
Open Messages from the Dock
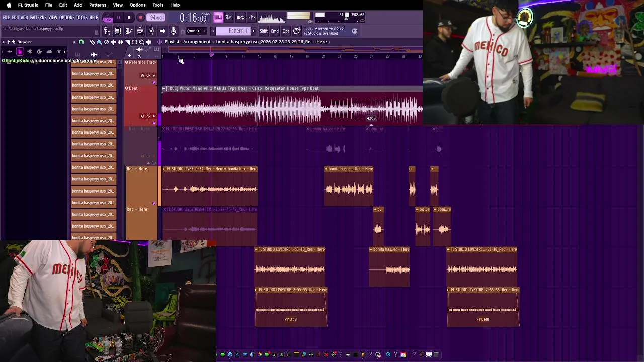coord(223,354)
